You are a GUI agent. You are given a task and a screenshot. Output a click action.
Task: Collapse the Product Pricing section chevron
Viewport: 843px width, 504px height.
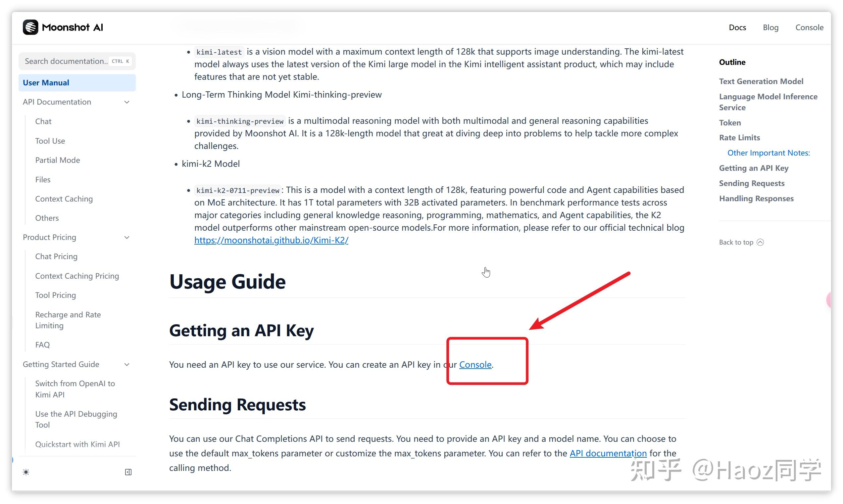[127, 237]
